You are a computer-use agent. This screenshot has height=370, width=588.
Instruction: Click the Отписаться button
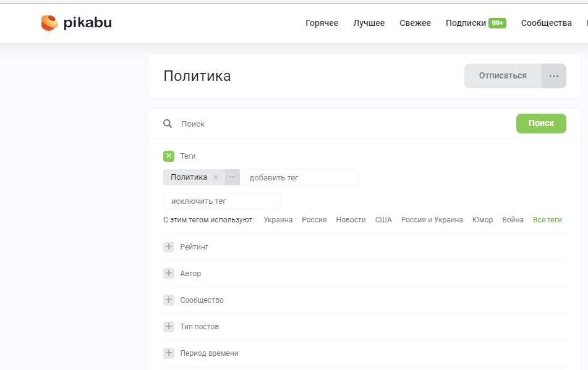point(503,76)
